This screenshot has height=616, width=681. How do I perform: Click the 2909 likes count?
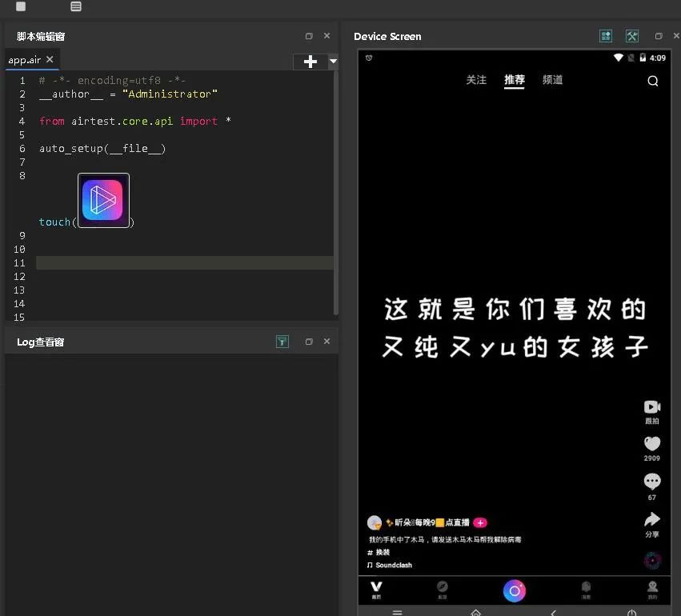(652, 458)
